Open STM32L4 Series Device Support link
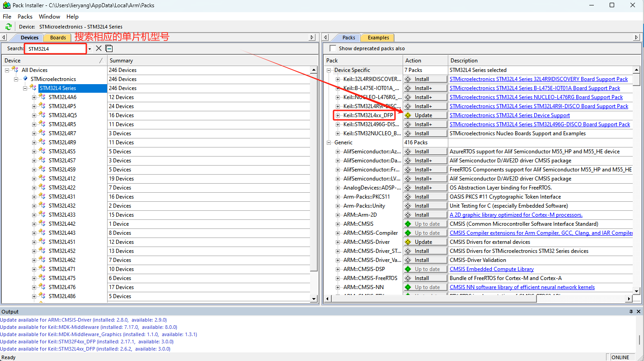This screenshot has width=644, height=361. click(x=510, y=115)
